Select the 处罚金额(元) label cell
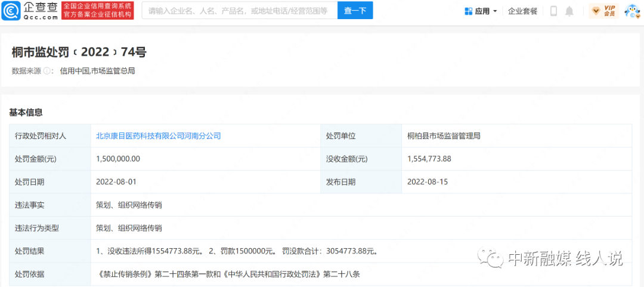The width and height of the screenshot is (644, 287). tap(49, 159)
